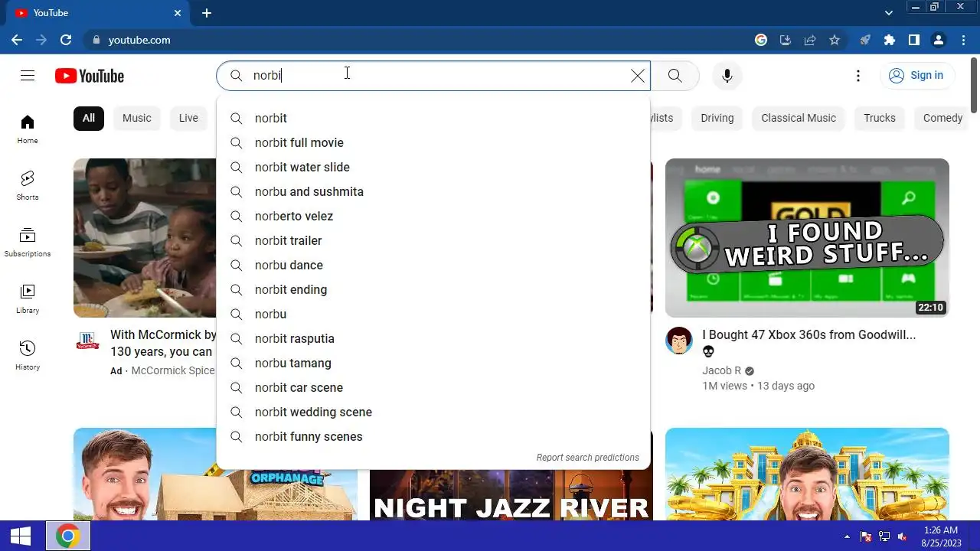This screenshot has width=980, height=551.
Task: Open the Chrome three-dot menu
Action: tap(963, 40)
